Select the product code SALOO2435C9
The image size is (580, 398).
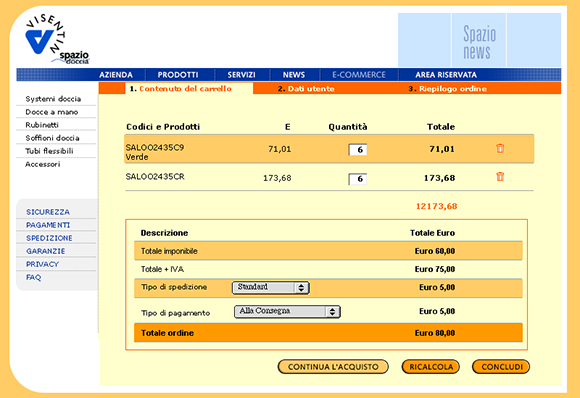click(155, 147)
